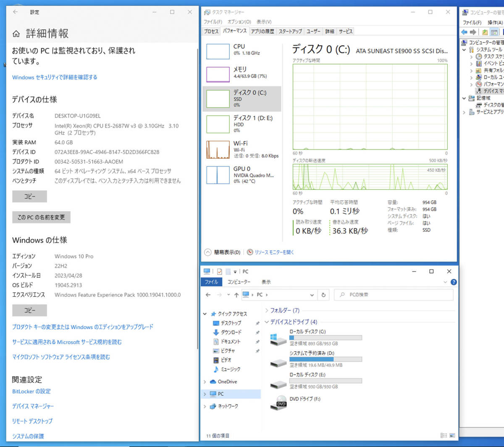Open Task Manager ファイル(F) menu

(213, 22)
